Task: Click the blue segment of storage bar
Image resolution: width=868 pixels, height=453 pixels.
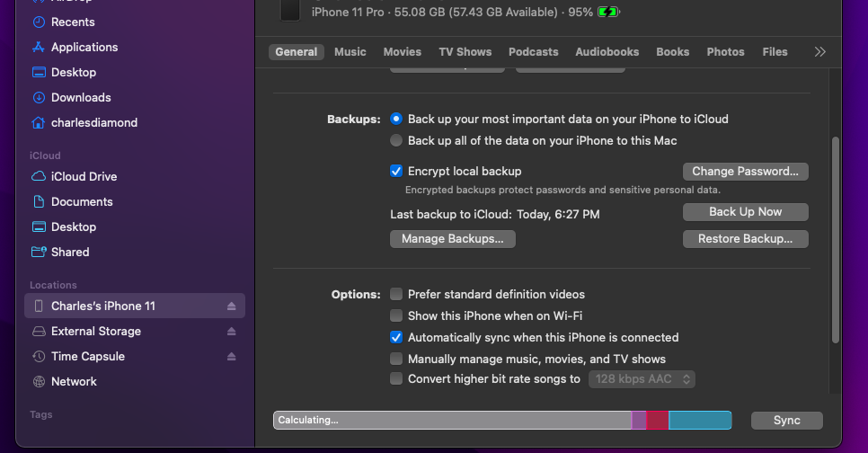Action: click(x=700, y=421)
